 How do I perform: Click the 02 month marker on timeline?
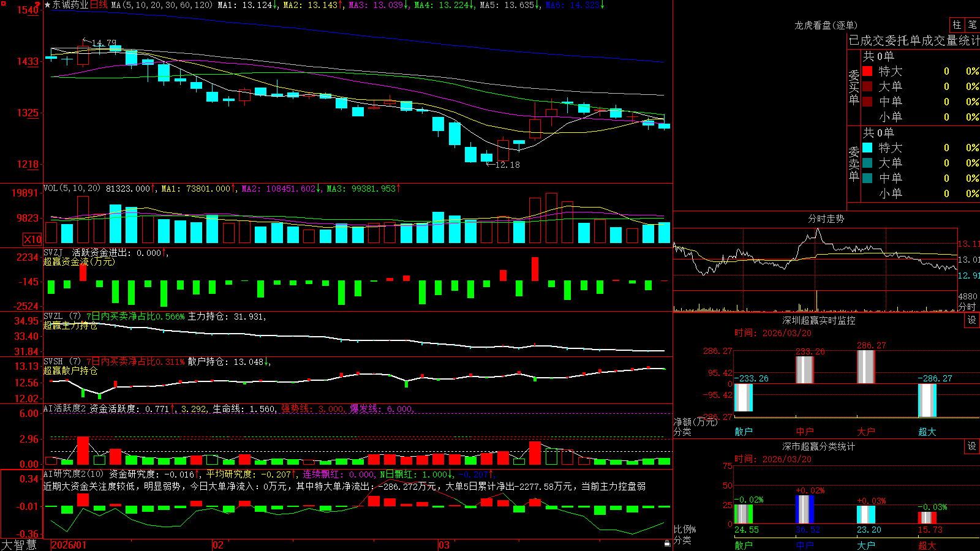[x=217, y=545]
